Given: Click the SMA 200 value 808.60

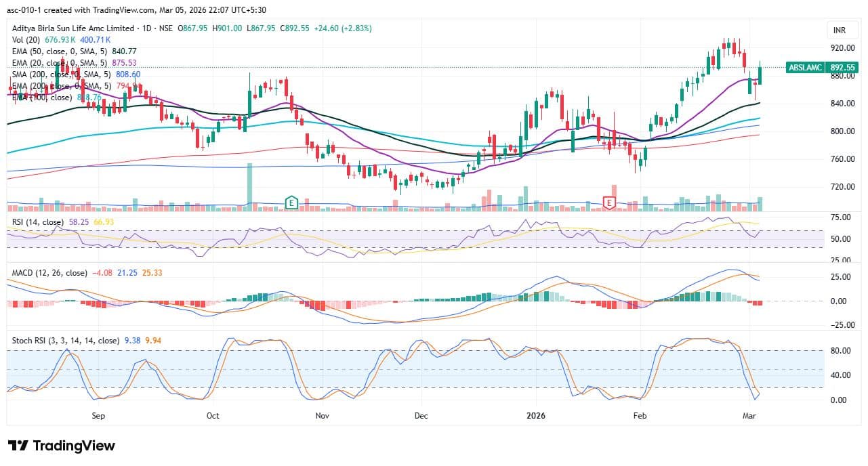Looking at the screenshot, I should point(128,75).
